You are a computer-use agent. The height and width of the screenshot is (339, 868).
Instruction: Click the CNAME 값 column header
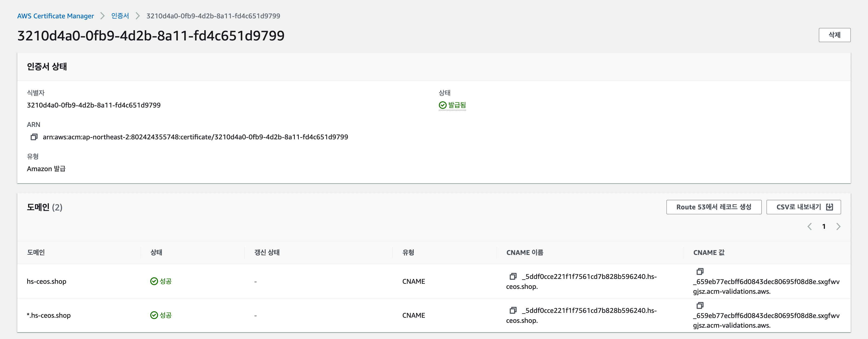click(x=709, y=252)
